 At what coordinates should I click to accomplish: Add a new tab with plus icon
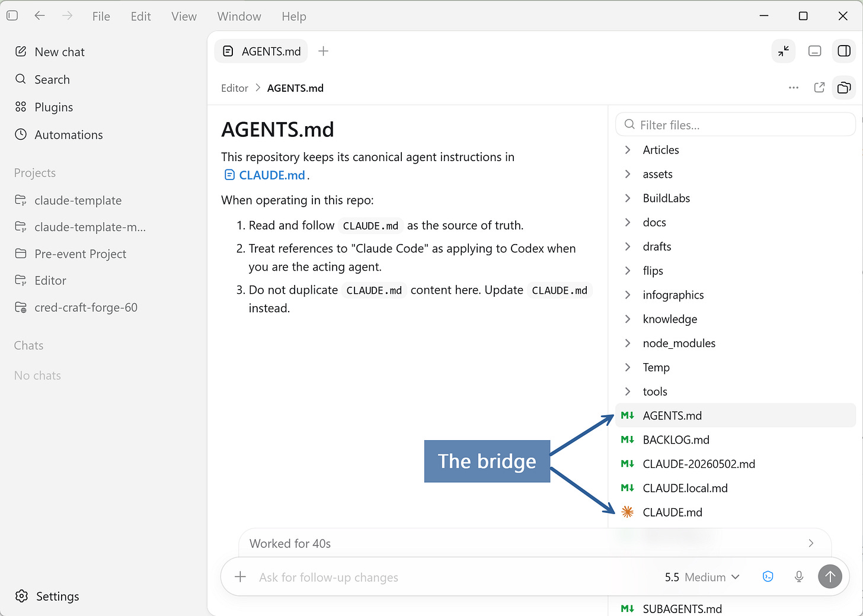coord(323,52)
